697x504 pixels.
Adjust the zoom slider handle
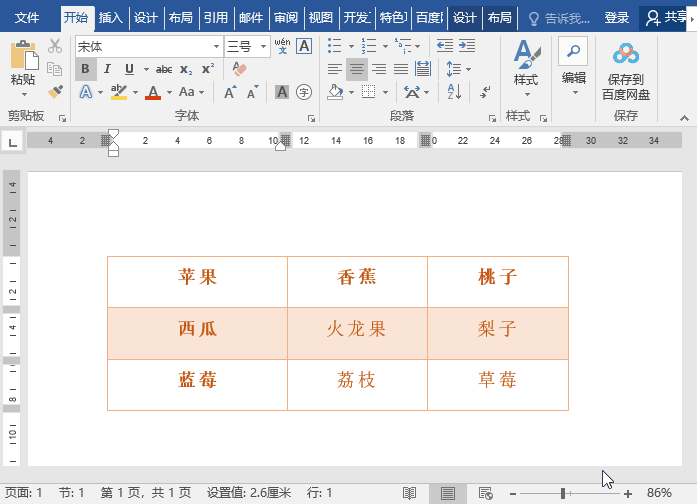click(563, 493)
